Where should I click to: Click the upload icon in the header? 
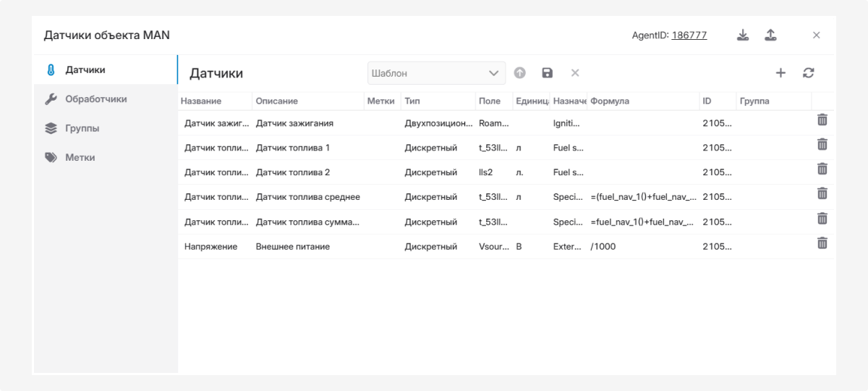[770, 35]
